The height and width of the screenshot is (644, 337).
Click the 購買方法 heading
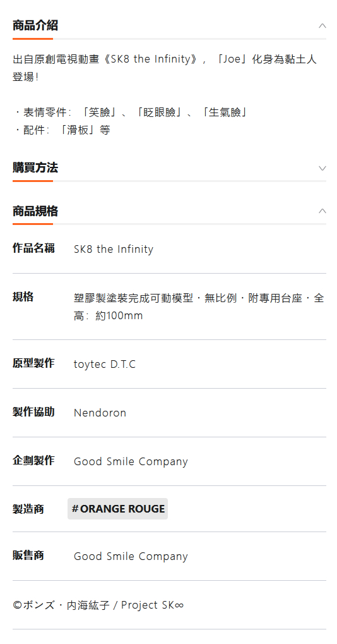[x=35, y=167]
